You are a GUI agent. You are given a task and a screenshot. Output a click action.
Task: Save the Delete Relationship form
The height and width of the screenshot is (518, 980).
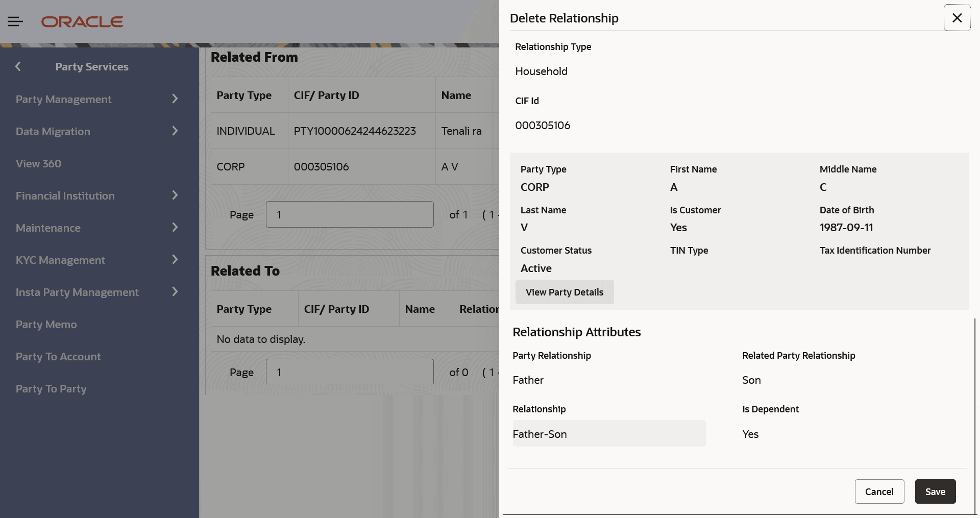[x=935, y=491]
